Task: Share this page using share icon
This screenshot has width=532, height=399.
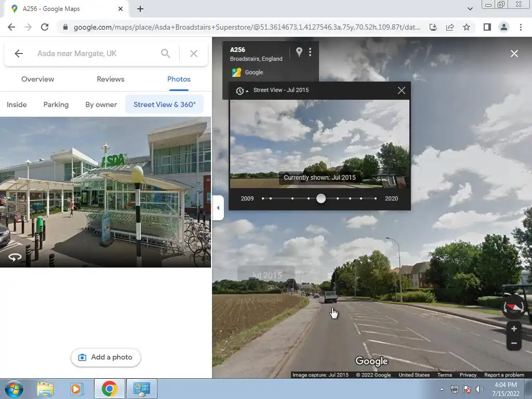Action: 450,27
